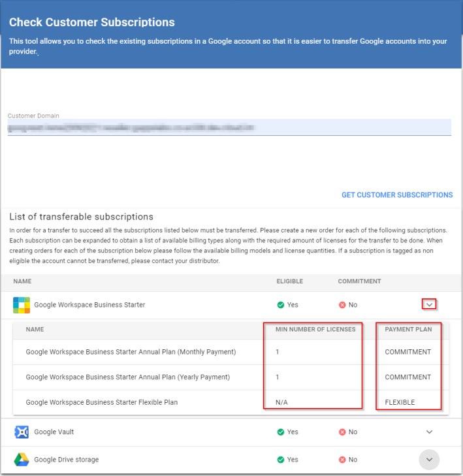This screenshot has height=476, width=463.
Task: Collapse the Google Workspace Business Starter row
Action: click(x=429, y=304)
